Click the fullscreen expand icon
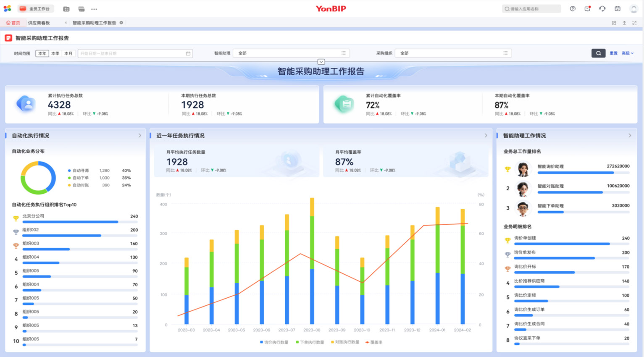 tap(634, 23)
